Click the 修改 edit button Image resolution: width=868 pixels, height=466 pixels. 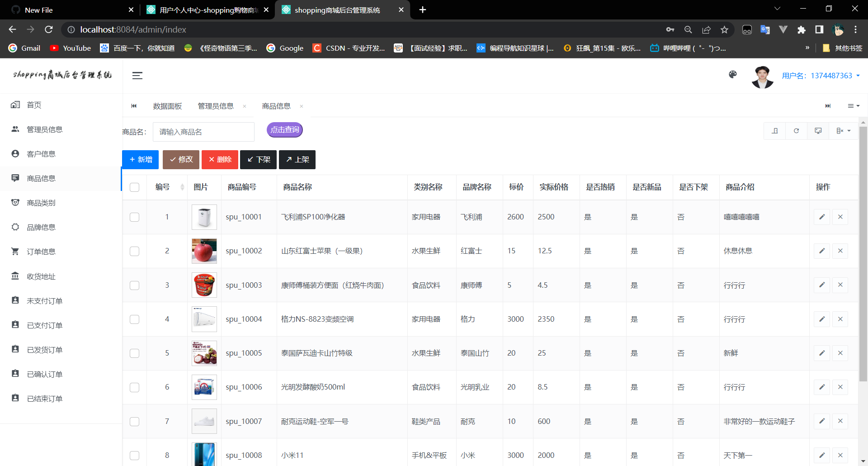pos(181,160)
